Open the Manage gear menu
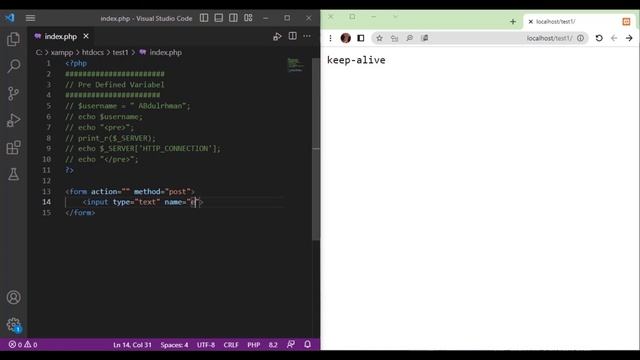Screen dimensions: 640x360 tap(13, 325)
